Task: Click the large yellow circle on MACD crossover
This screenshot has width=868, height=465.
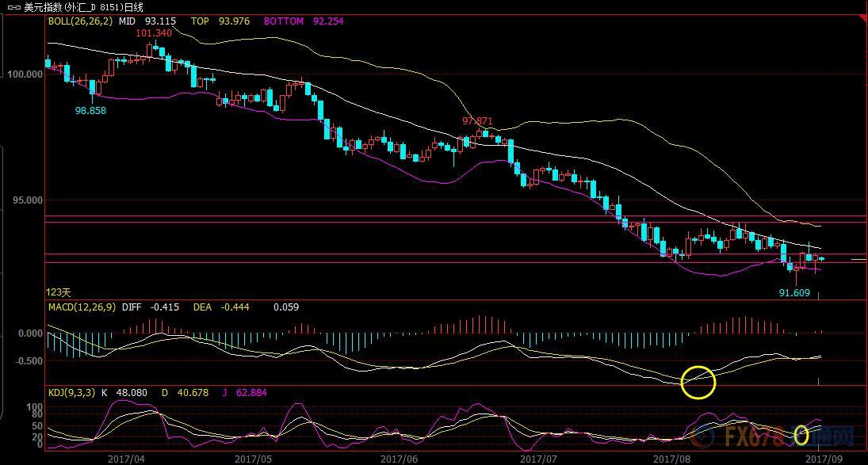Action: [698, 382]
